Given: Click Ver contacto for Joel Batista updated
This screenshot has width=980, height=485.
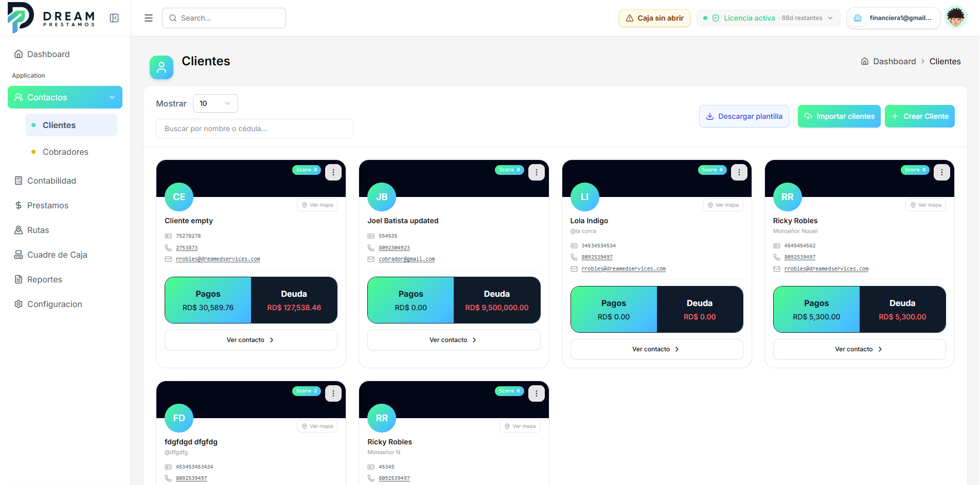Looking at the screenshot, I should tap(454, 340).
